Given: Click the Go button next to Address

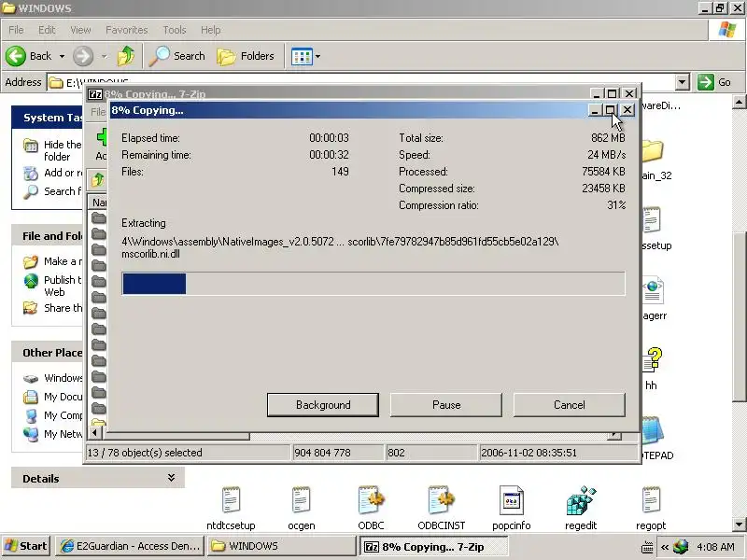Looking at the screenshot, I should (x=713, y=82).
